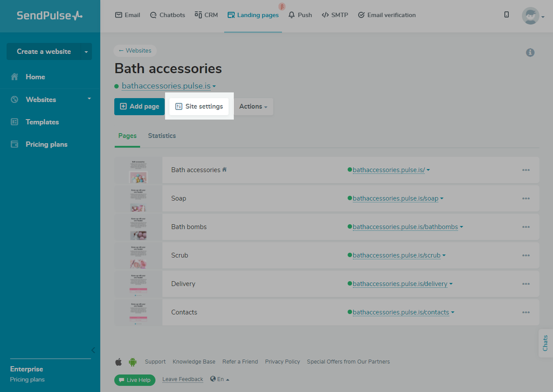Open the Support footer link
The height and width of the screenshot is (392, 553).
point(155,362)
